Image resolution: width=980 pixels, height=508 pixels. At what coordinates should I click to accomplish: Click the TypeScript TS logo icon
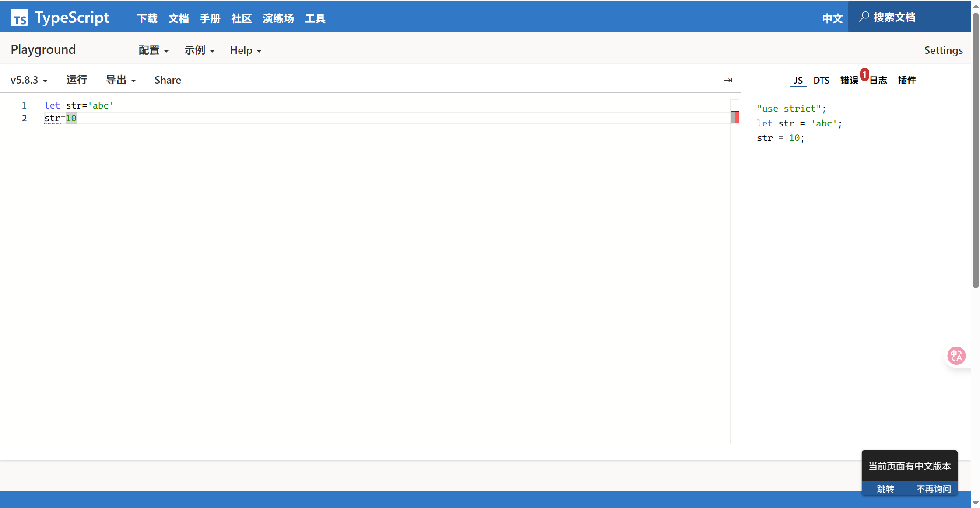point(19,18)
